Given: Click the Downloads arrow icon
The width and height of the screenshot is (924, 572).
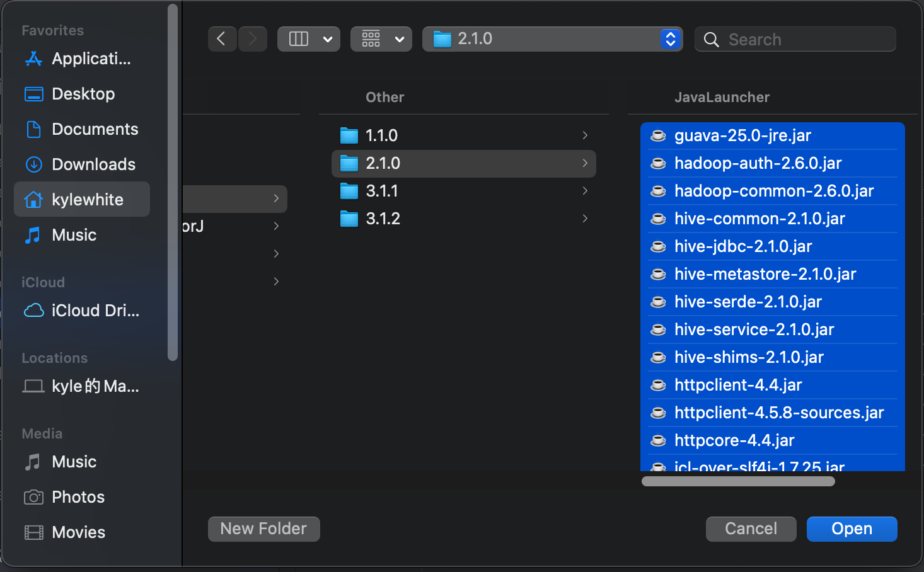Looking at the screenshot, I should coord(33,164).
